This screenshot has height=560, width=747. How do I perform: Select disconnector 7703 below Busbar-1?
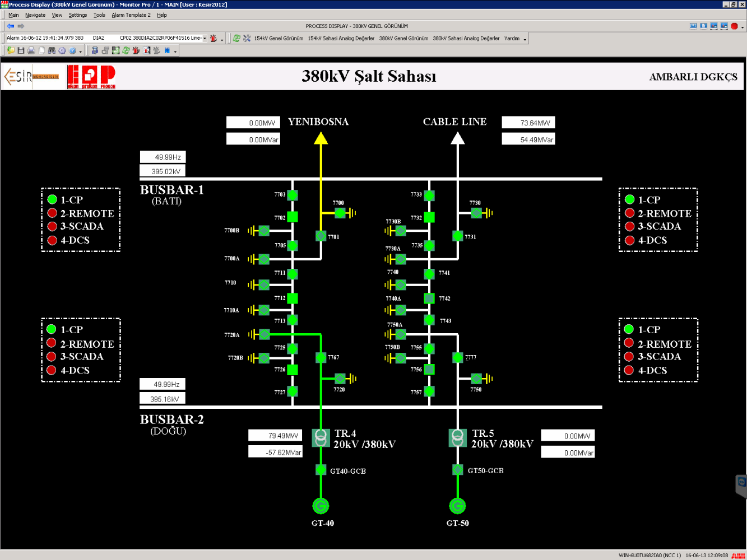(292, 195)
